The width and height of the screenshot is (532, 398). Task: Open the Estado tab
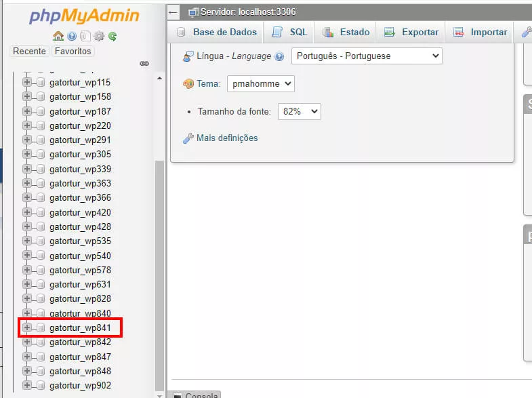(x=346, y=33)
